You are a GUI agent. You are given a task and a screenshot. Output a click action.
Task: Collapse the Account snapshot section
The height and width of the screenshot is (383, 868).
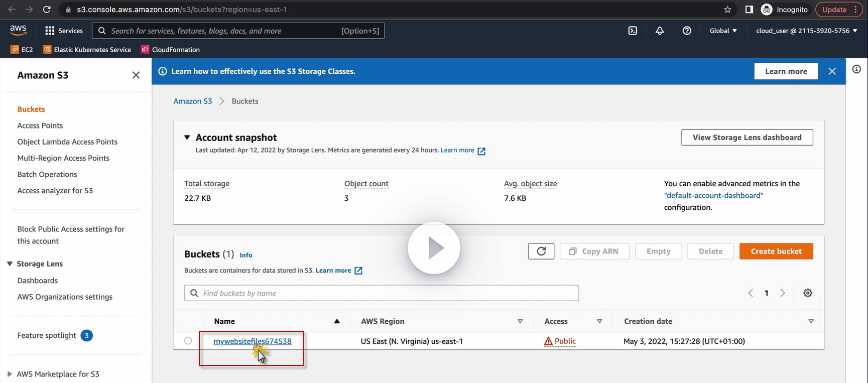[x=187, y=138]
